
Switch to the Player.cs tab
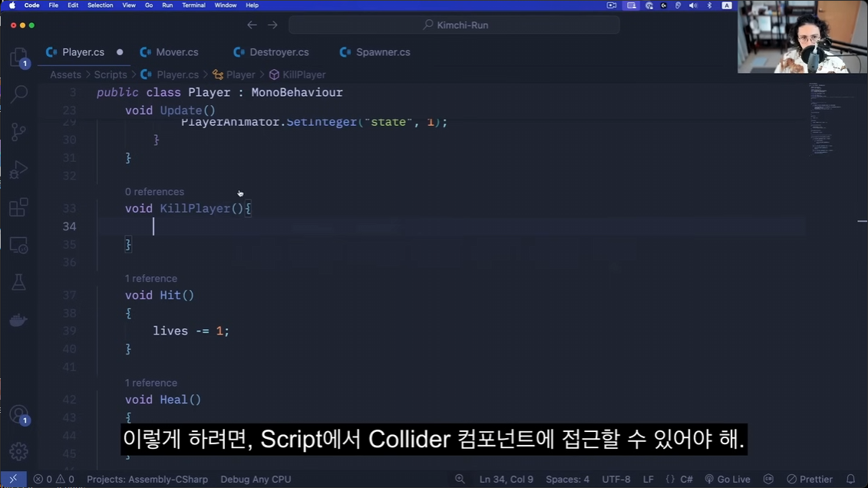tap(83, 52)
